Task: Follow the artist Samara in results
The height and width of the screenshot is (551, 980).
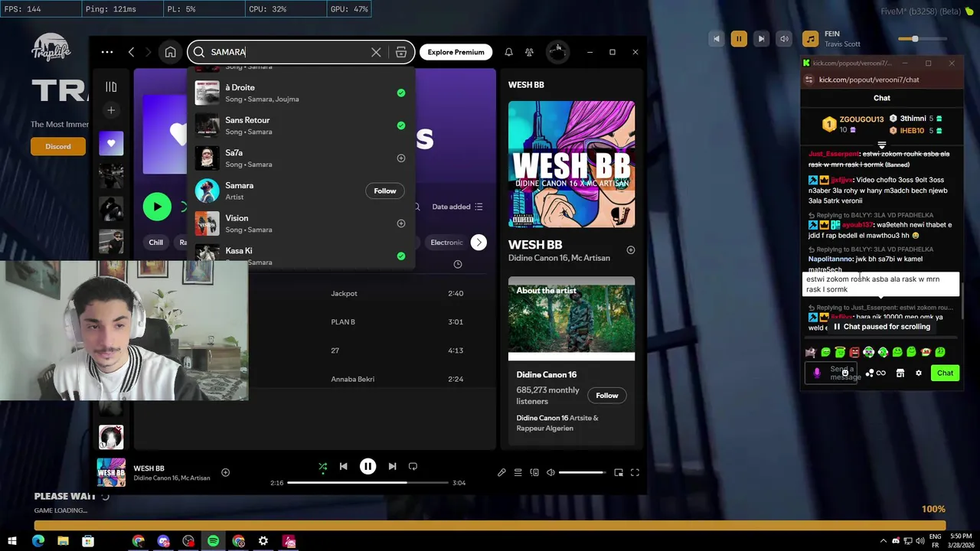Action: pos(385,191)
